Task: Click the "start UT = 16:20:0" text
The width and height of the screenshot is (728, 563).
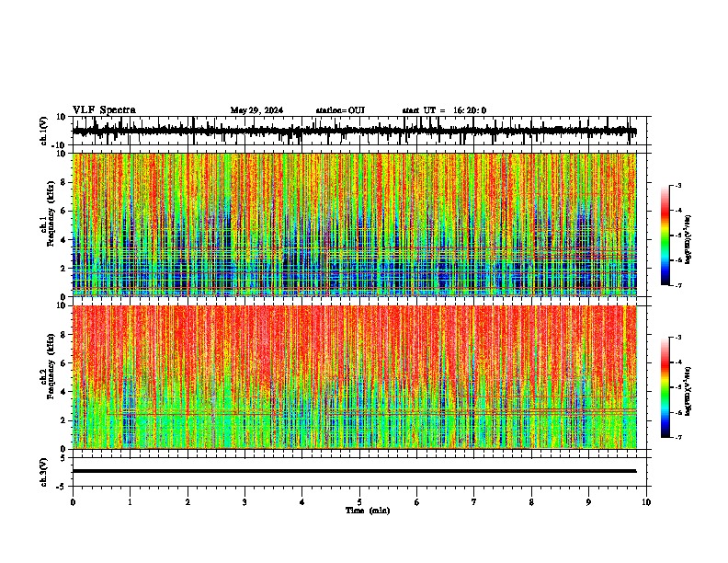Action: click(x=444, y=110)
